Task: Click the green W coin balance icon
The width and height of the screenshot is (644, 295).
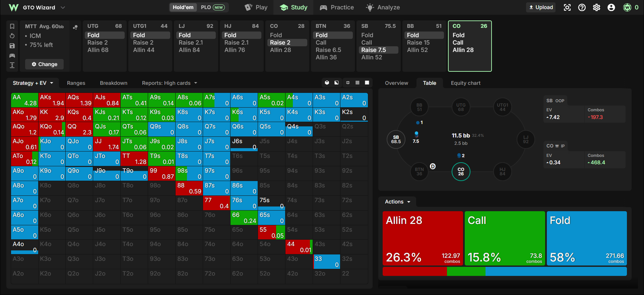Action: [x=627, y=7]
